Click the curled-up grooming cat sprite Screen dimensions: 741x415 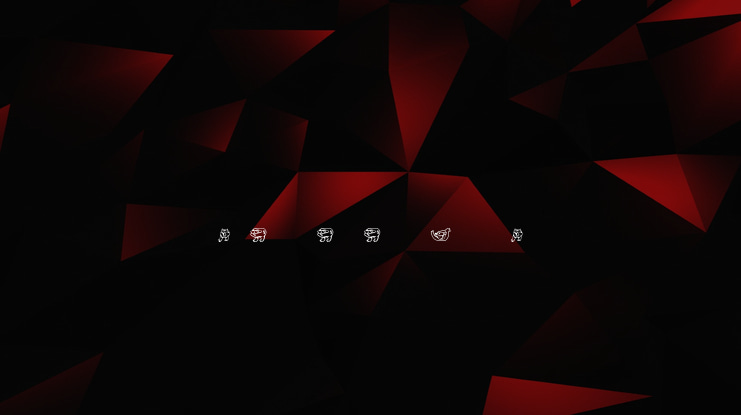click(x=441, y=234)
